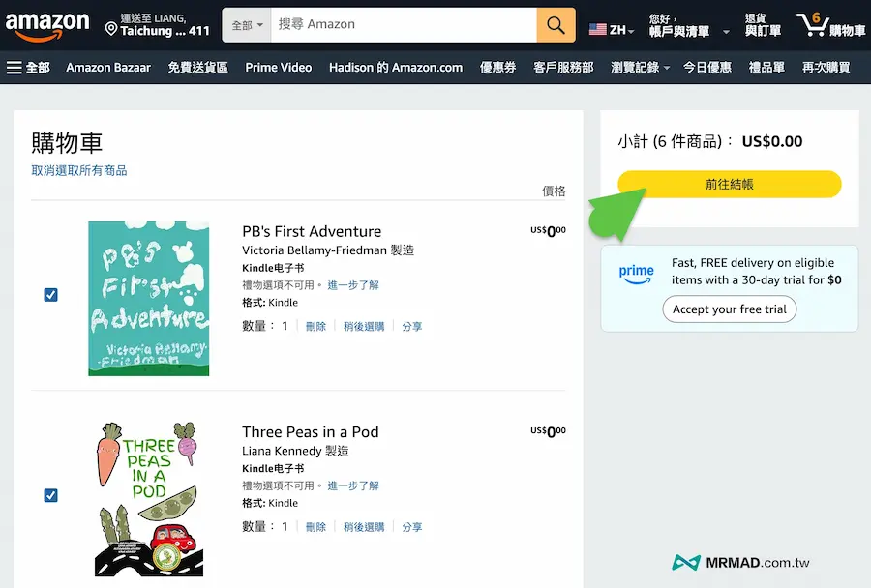Image resolution: width=871 pixels, height=588 pixels.
Task: Open 退貨與訂單 returns and orders
Action: click(x=763, y=25)
